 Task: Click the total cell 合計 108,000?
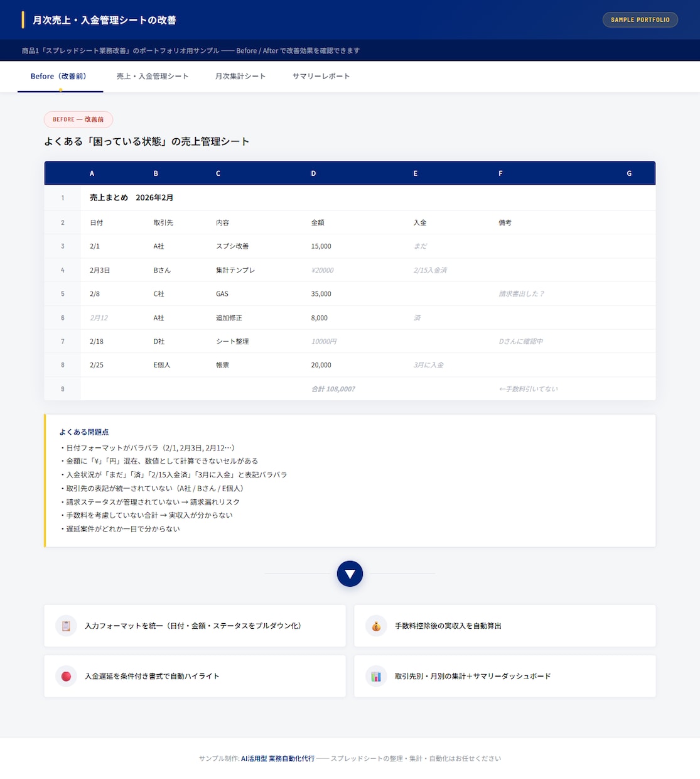333,389
